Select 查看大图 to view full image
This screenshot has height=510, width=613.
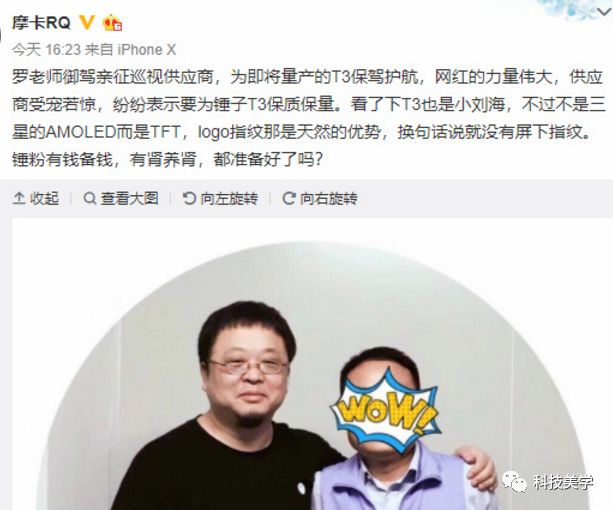[x=129, y=199]
